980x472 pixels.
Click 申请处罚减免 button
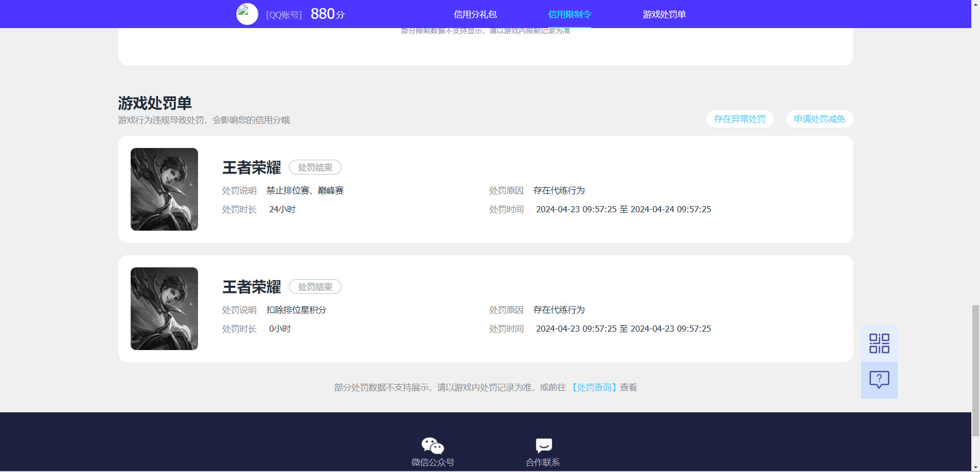pos(819,119)
